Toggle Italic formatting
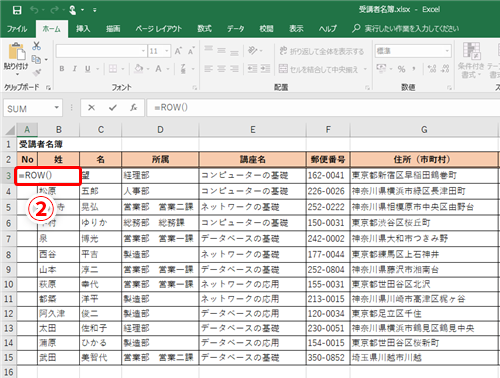This screenshot has width=500, height=378. (75, 69)
